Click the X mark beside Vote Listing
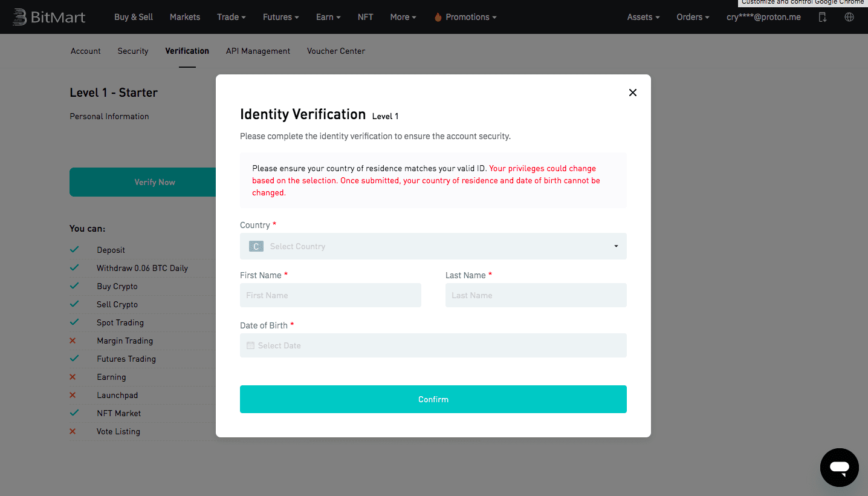This screenshot has height=496, width=868. (x=73, y=431)
